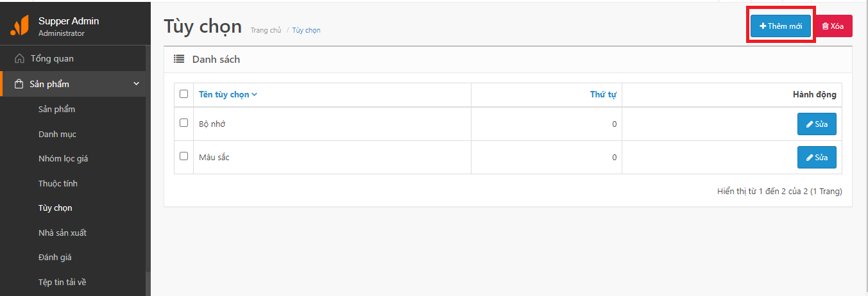Viewport: 868px width, 296px height.
Task: Open the Danh mục sidebar item
Action: pyautogui.click(x=57, y=134)
